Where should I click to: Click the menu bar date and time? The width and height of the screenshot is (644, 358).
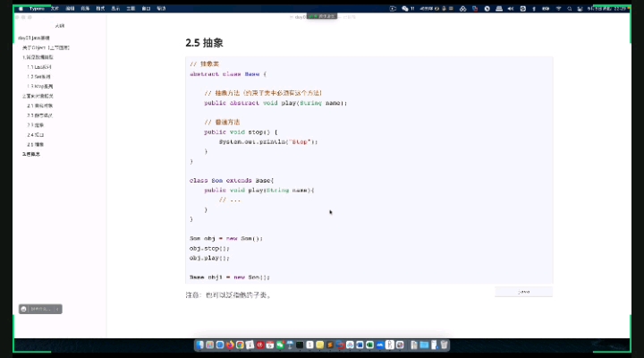[x=606, y=8]
